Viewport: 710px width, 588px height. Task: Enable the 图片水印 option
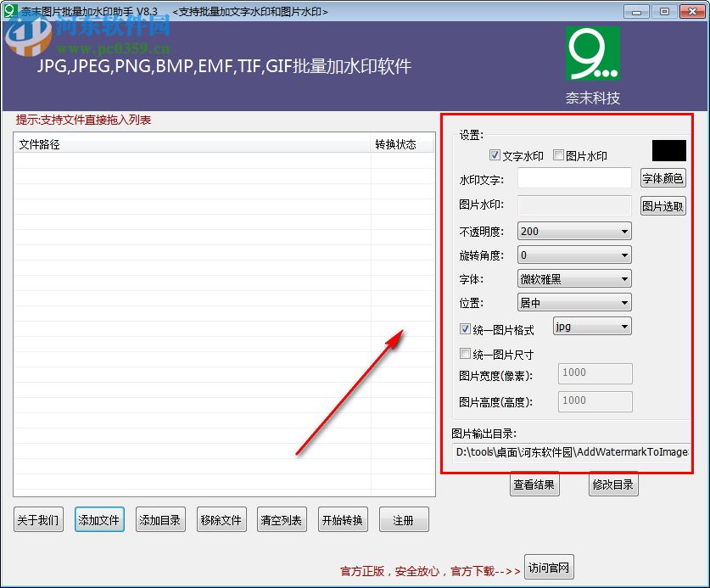pos(556,155)
